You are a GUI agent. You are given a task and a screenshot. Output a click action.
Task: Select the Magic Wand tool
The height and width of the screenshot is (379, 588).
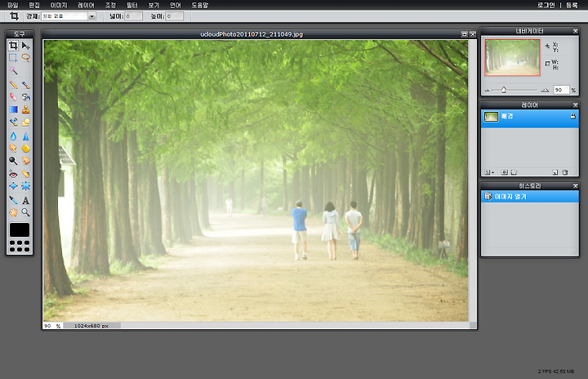(13, 70)
